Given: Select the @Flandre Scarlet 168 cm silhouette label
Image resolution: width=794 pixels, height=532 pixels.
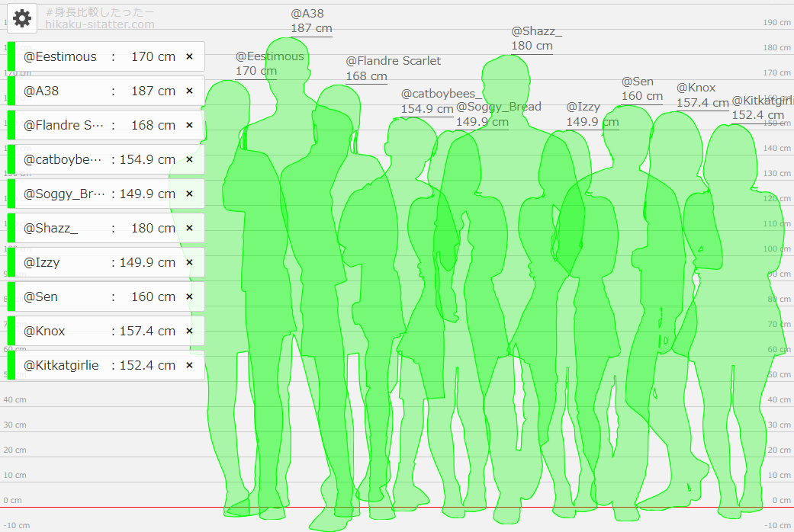Looking at the screenshot, I should pos(393,69).
